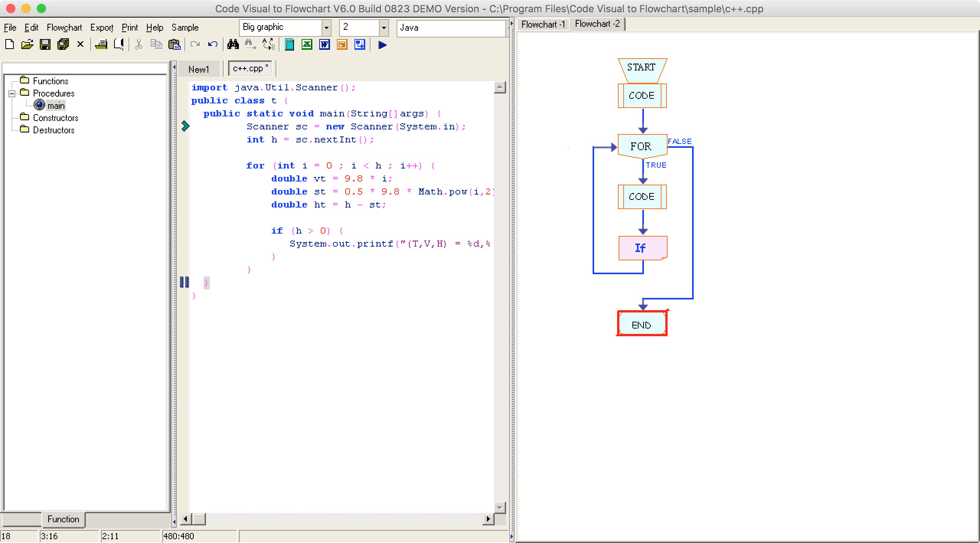Click the blue Visio export icon
The image size is (980, 543).
[x=360, y=45]
